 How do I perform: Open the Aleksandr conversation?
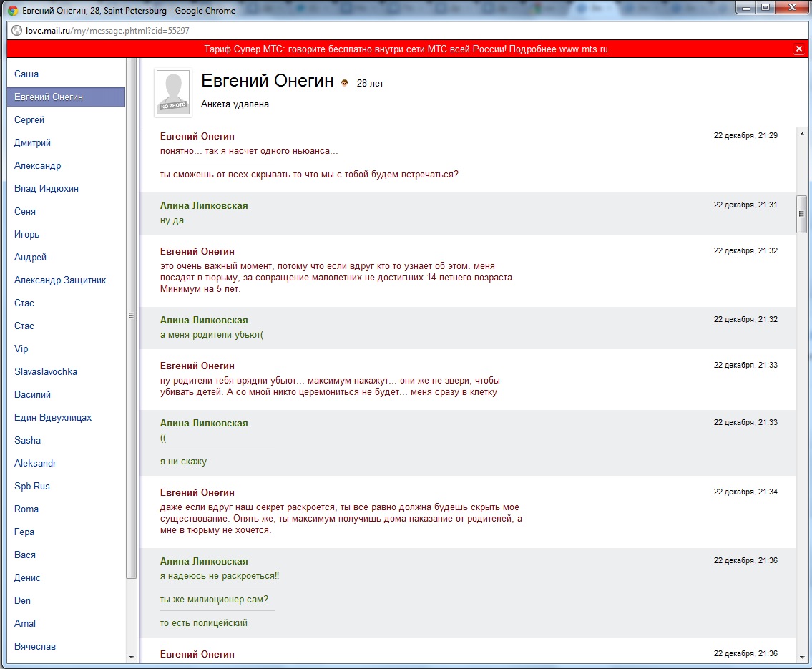tap(35, 464)
